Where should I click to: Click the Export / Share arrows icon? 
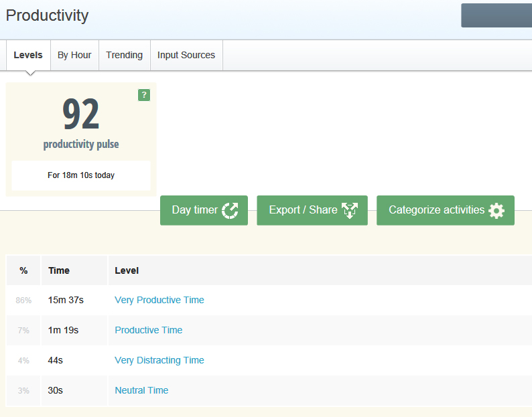point(350,210)
